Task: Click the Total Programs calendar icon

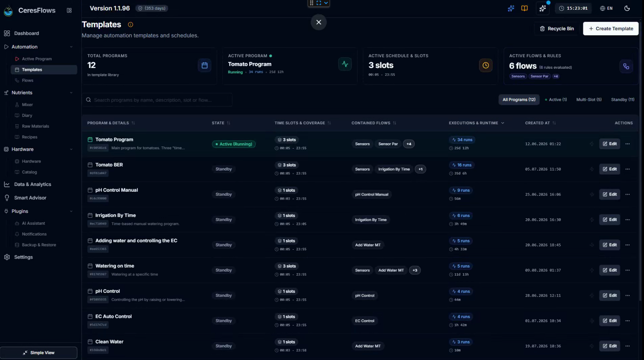Action: [x=204, y=65]
